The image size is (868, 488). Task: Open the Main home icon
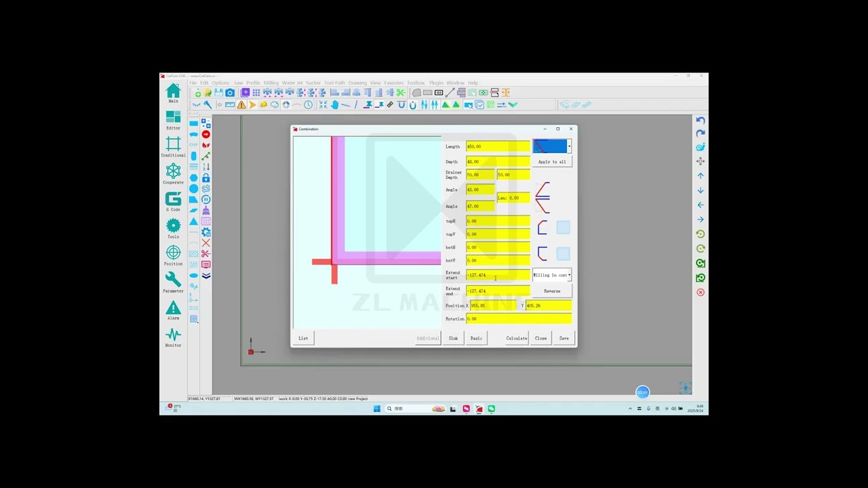(x=173, y=91)
